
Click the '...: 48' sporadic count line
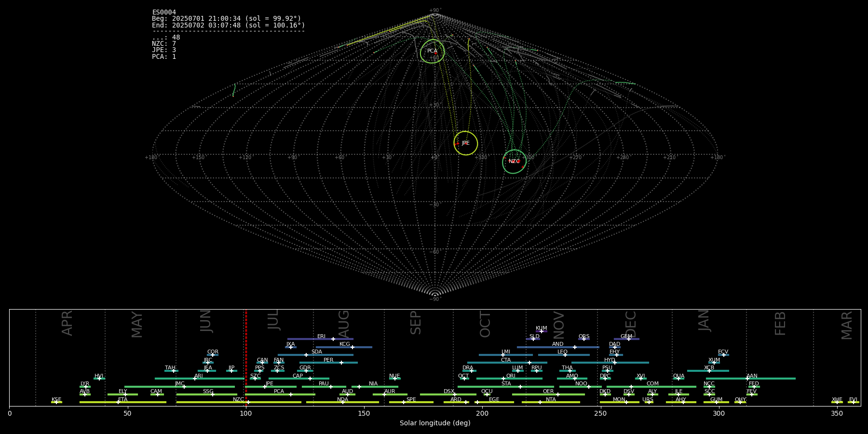pyautogui.click(x=166, y=38)
